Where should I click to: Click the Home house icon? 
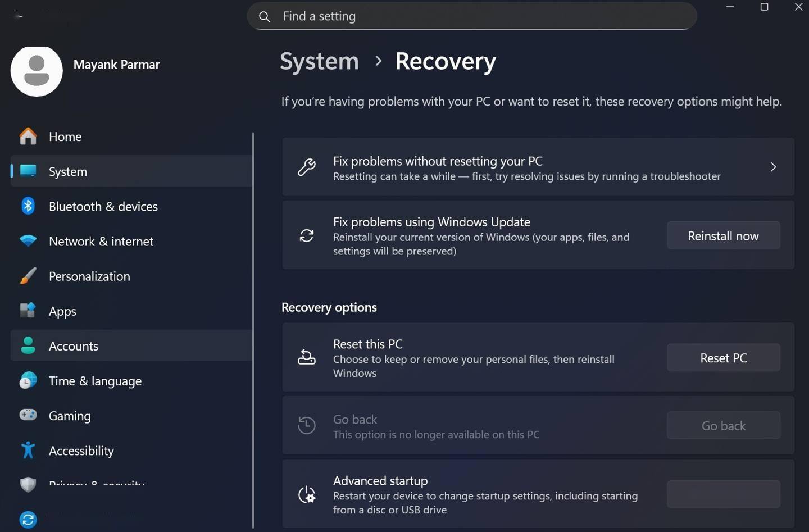(28, 136)
